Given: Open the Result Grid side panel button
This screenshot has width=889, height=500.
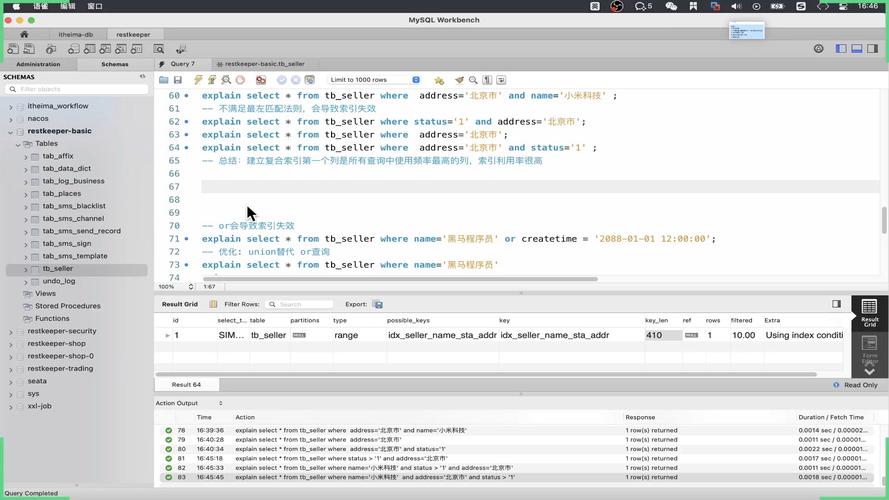Looking at the screenshot, I should pos(869,313).
